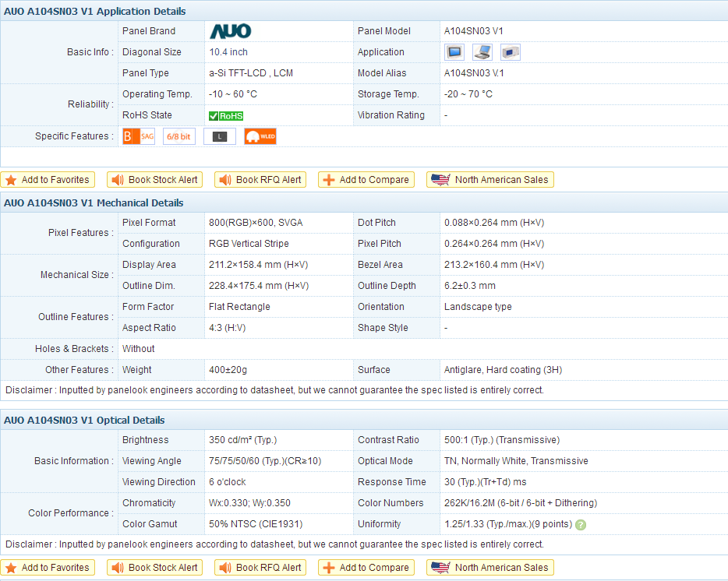Click the outline dim 228.4×175.4 mm value
728x581 pixels.
pos(259,286)
